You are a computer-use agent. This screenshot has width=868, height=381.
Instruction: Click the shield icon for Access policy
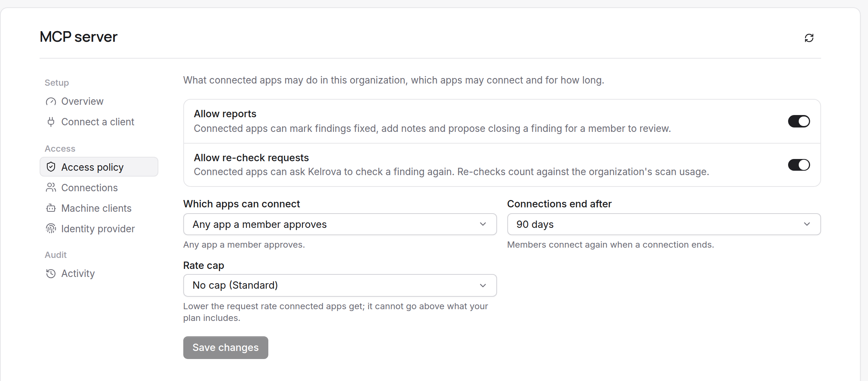click(51, 167)
